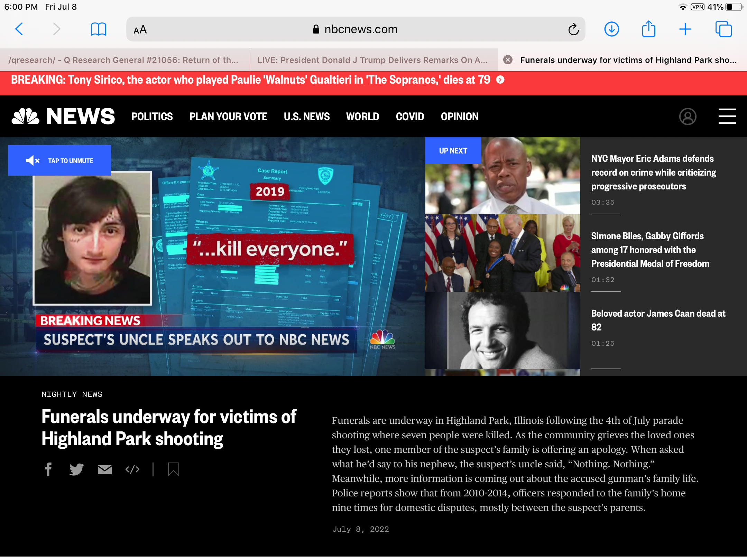
Task: Open the Safari downloads icon
Action: coord(611,29)
